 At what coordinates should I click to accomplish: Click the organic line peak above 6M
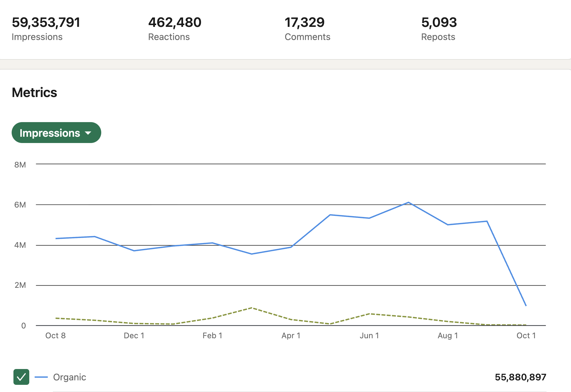(409, 202)
